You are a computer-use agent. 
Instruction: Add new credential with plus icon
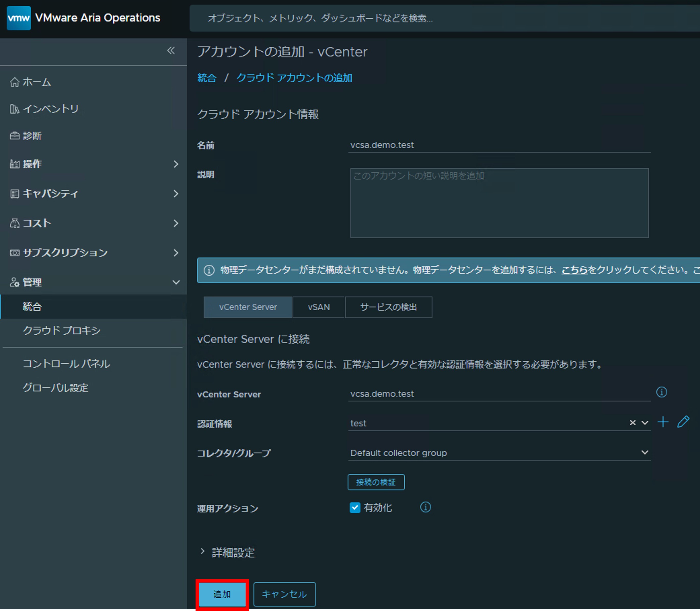click(663, 422)
